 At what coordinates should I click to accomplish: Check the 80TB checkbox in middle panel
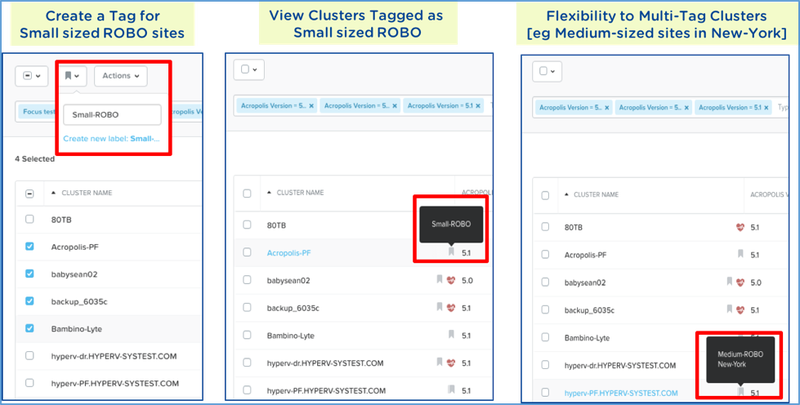pyautogui.click(x=247, y=224)
